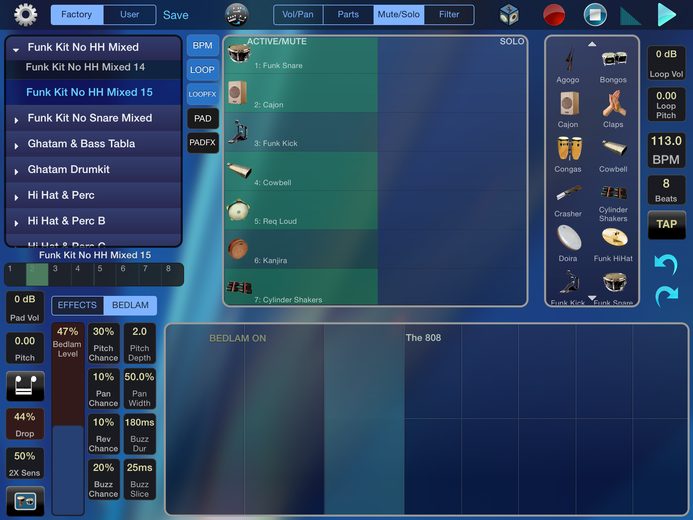This screenshot has height=520, width=693.
Task: Start playback with the play arrow
Action: (666, 15)
